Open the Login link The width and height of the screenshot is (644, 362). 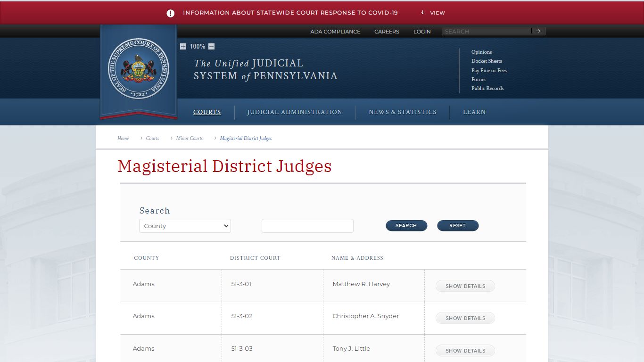(x=422, y=32)
